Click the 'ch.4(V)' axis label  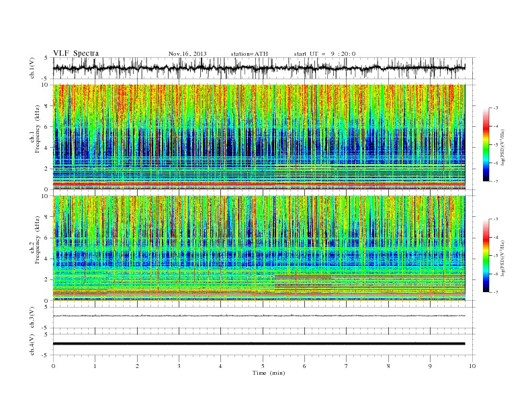tap(32, 345)
